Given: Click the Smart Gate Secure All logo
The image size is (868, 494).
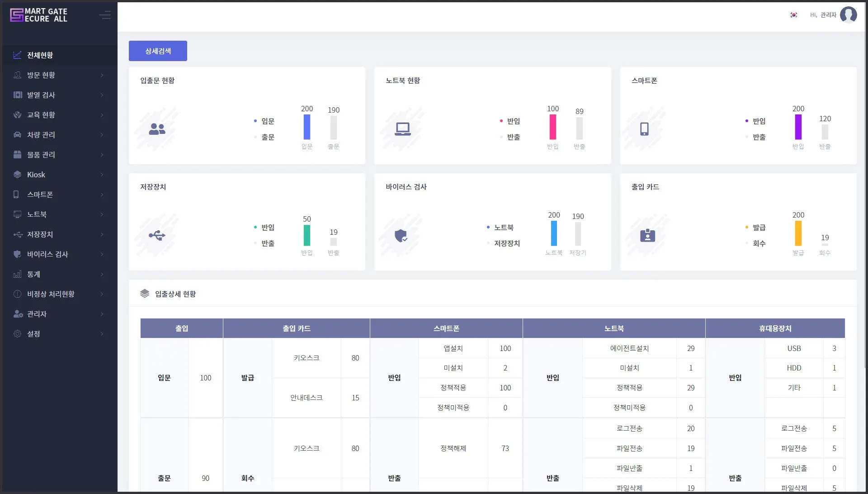Looking at the screenshot, I should [x=39, y=15].
